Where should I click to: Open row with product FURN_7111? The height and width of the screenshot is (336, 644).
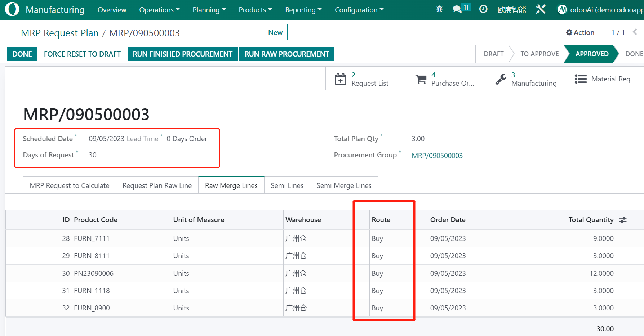pos(325,238)
